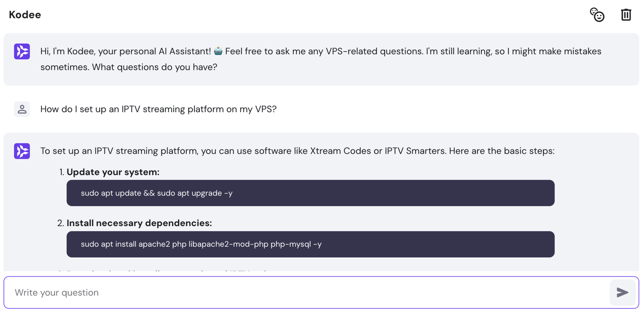Viewport: 644px width, 315px height.
Task: Click the Kodee heading at the top
Action: click(24, 15)
